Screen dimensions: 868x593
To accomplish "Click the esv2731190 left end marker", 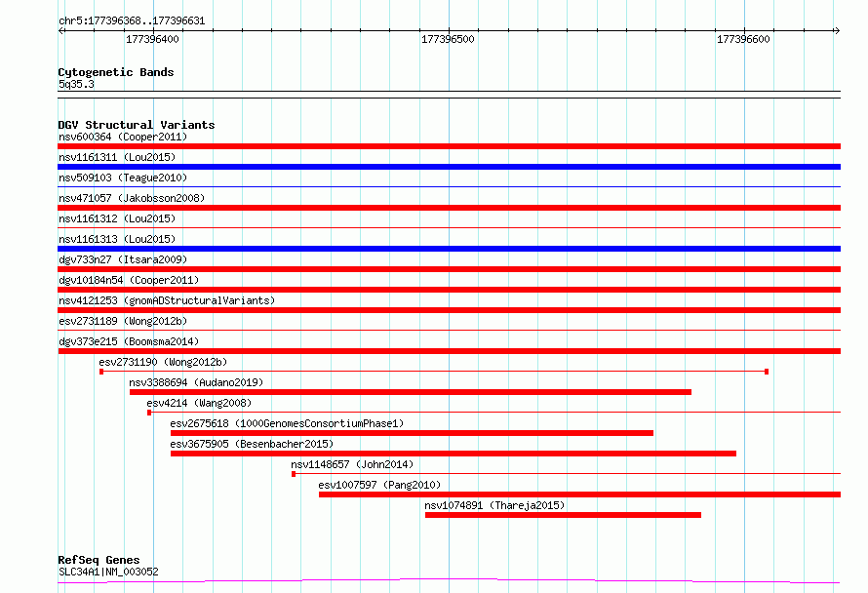I will pos(101,372).
